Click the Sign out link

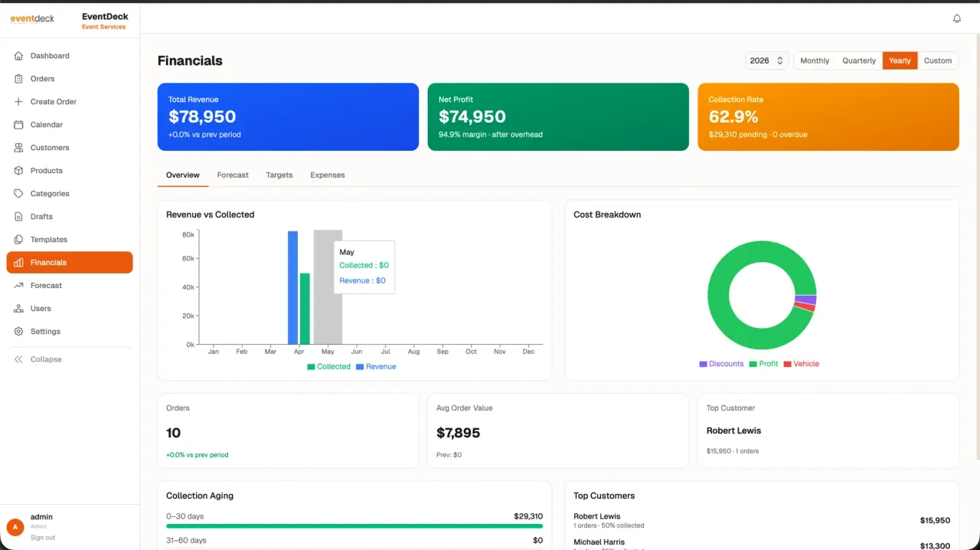(x=43, y=538)
